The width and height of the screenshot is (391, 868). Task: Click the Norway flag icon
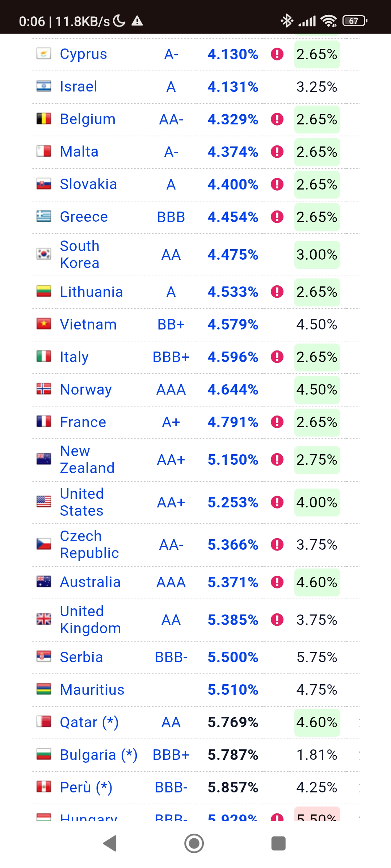tap(44, 389)
